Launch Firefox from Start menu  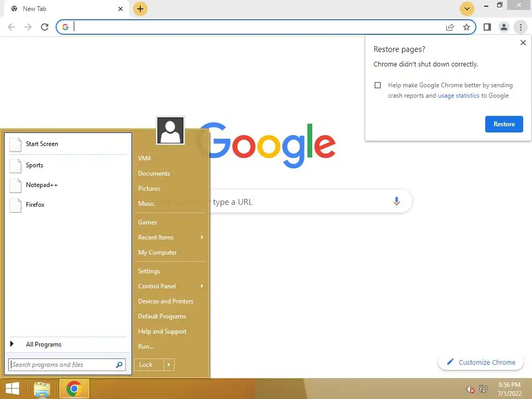point(68,205)
